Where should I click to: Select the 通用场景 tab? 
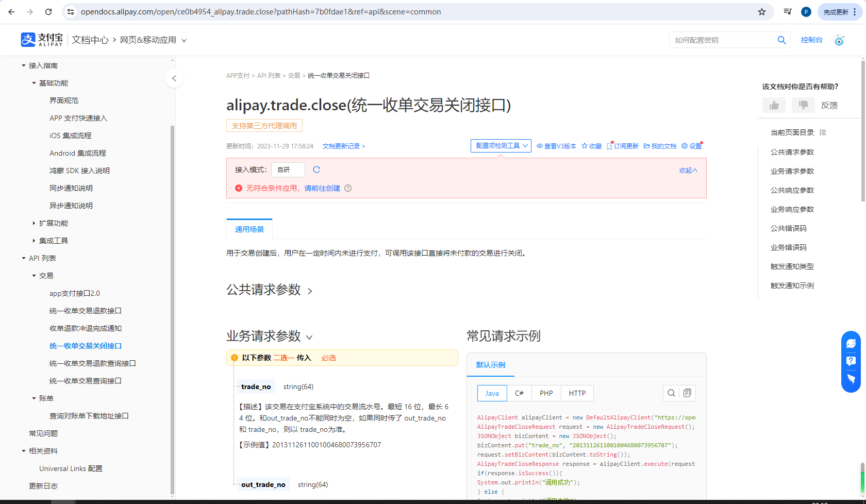click(249, 229)
